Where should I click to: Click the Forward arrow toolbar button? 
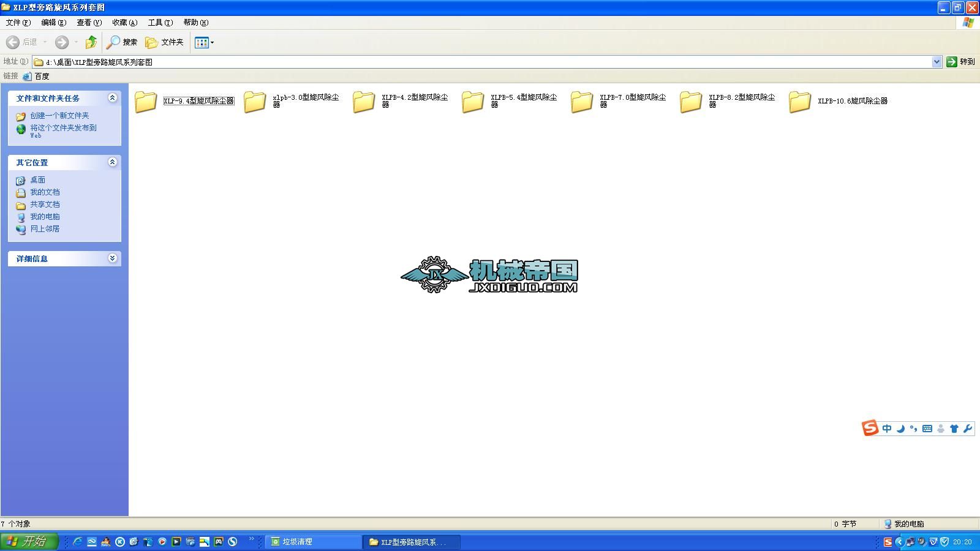61,42
